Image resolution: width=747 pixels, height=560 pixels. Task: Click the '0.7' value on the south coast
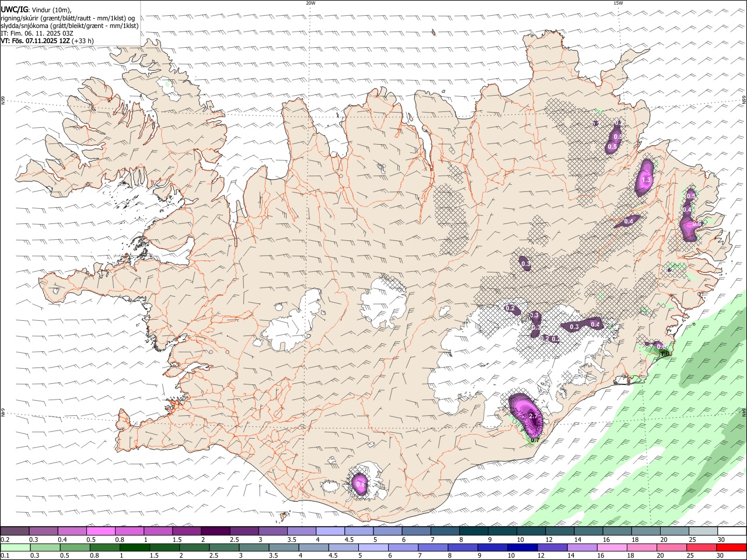(535, 440)
